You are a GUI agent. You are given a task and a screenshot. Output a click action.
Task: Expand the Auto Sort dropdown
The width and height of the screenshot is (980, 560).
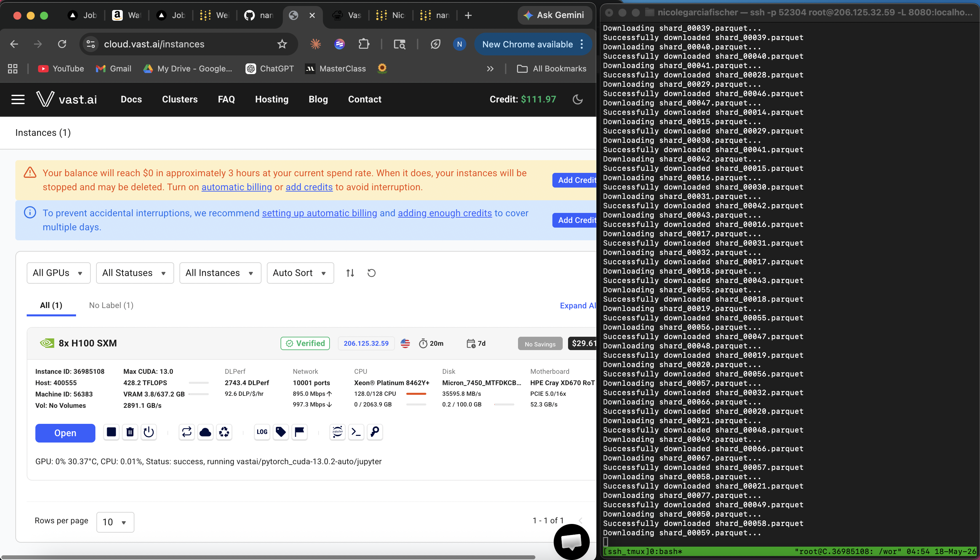(300, 273)
